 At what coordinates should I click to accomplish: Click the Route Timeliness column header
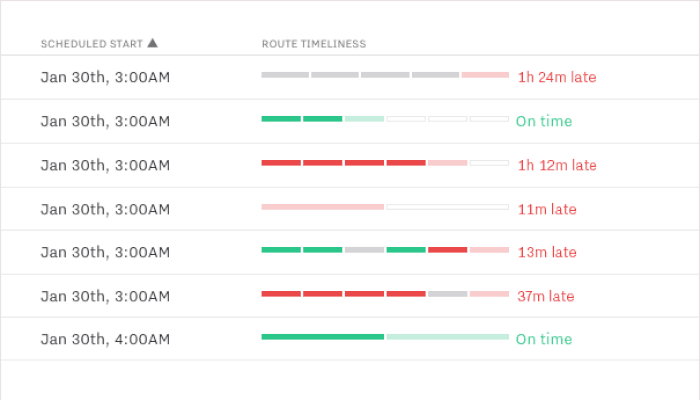coord(313,44)
